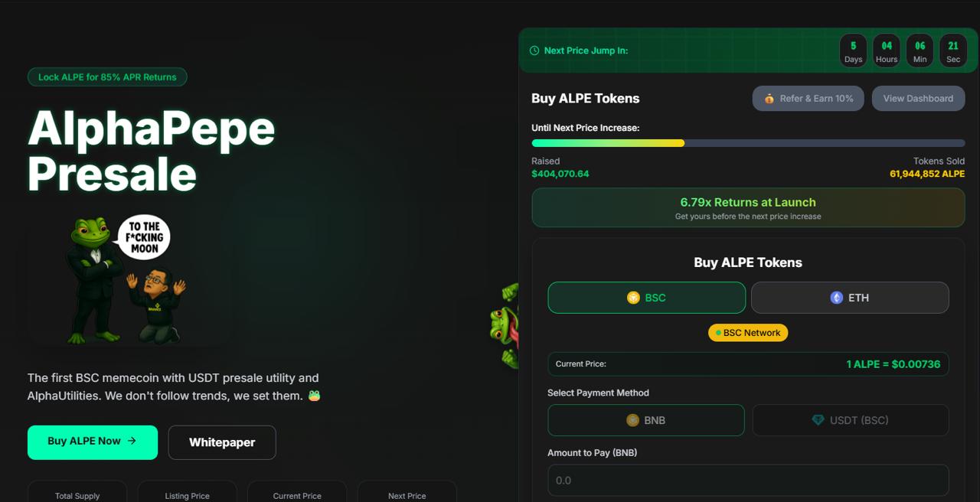Focus the Amount to Pay (BNB) field
The width and height of the screenshot is (980, 502).
(x=748, y=480)
